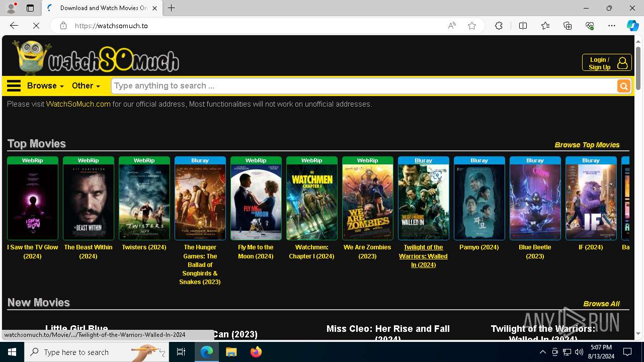
Task: Close the Download and Watch Movies tab
Action: pyautogui.click(x=154, y=8)
